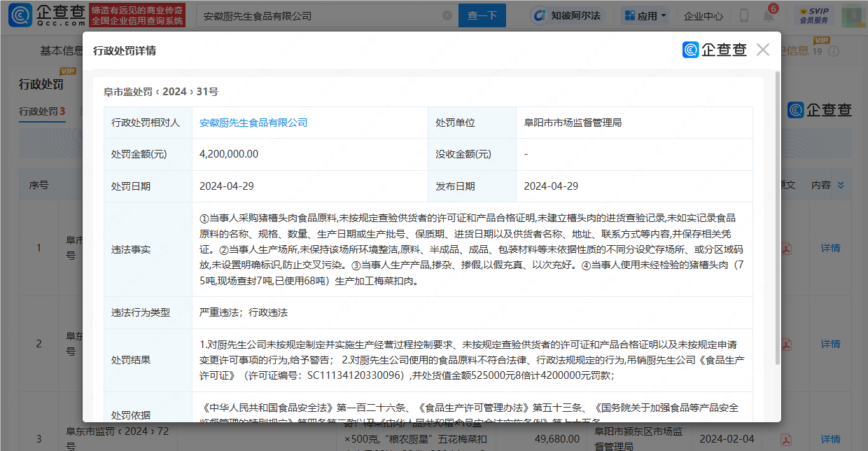
Task: Switch to 基本信息 tab
Action: (x=62, y=50)
